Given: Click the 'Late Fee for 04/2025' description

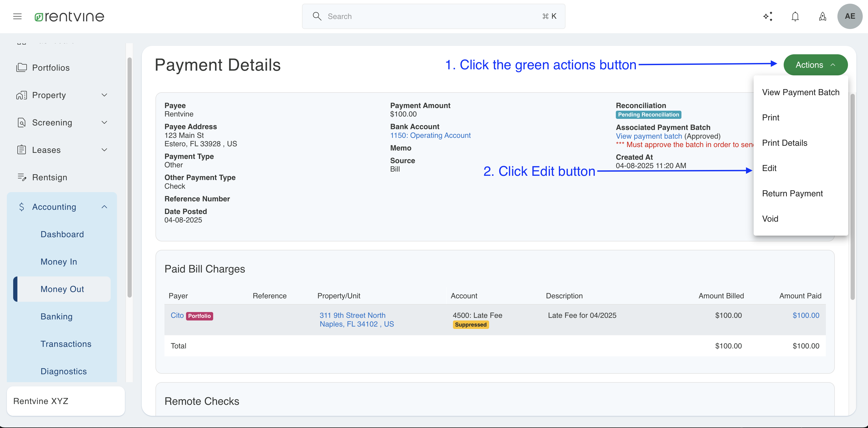Looking at the screenshot, I should coord(582,315).
